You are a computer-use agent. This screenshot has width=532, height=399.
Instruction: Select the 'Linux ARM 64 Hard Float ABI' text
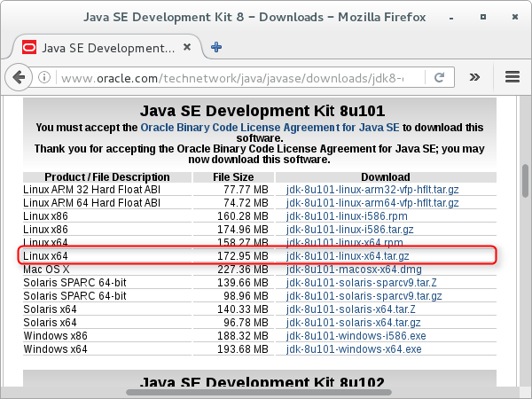tap(92, 203)
